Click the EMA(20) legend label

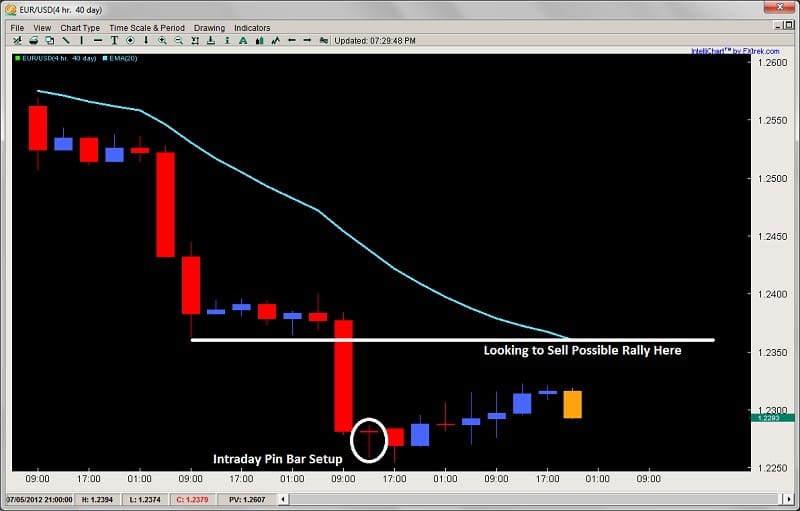123,59
